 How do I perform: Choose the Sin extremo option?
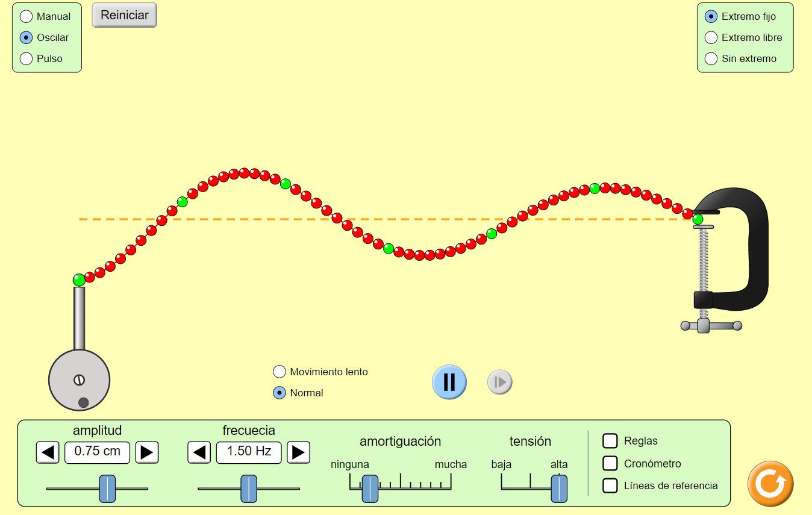click(711, 58)
